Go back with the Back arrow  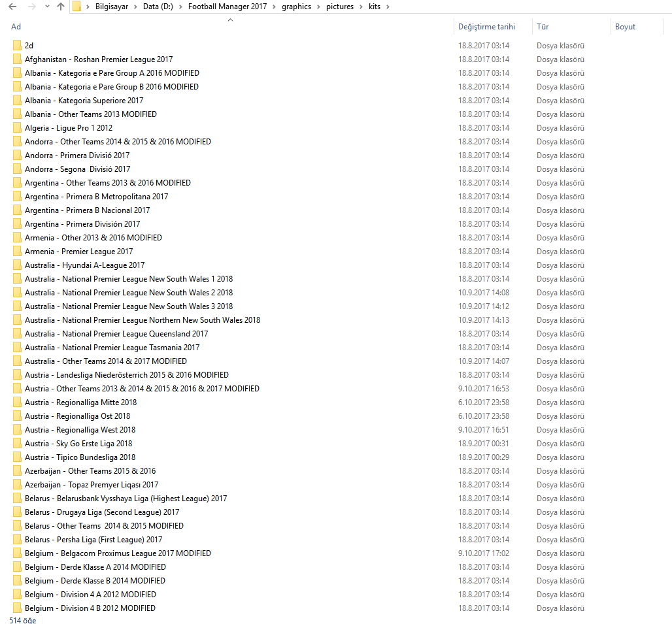tap(13, 7)
